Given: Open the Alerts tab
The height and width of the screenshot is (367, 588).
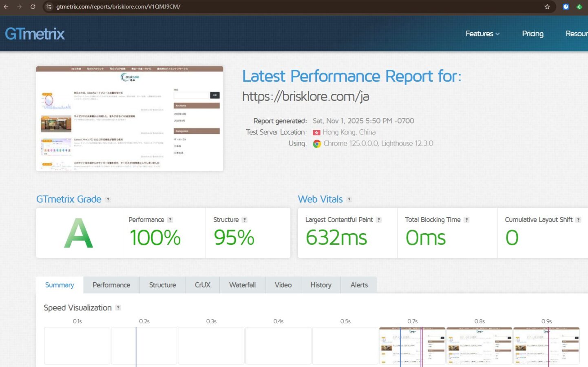Looking at the screenshot, I should 359,285.
